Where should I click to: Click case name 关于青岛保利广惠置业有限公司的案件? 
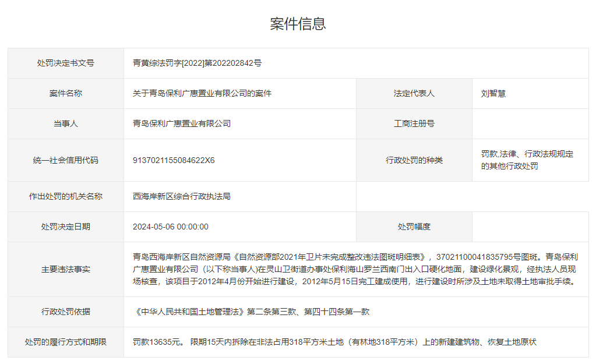coord(202,93)
